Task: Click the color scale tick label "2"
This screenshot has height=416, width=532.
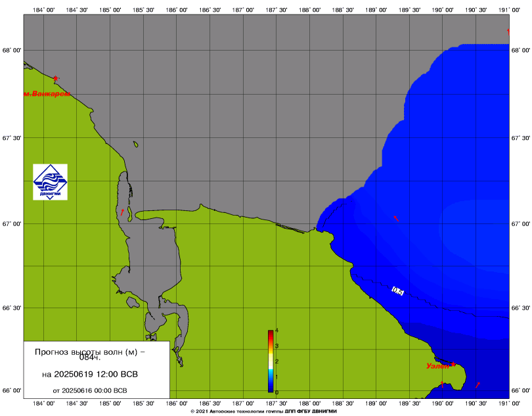Action: click(277, 361)
